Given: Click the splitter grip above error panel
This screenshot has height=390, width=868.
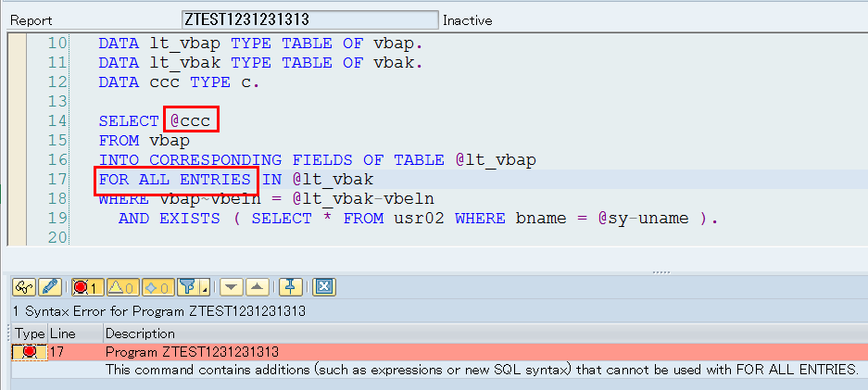Looking at the screenshot, I should coord(661,272).
